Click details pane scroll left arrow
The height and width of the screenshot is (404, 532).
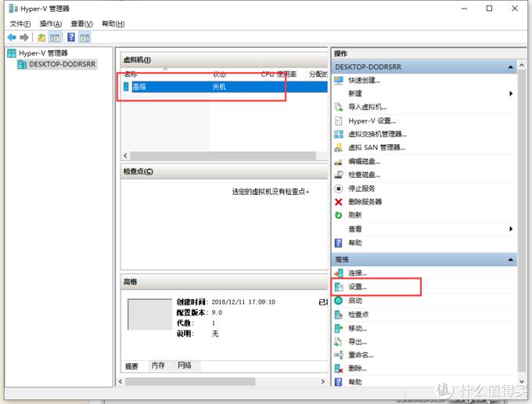[120, 381]
